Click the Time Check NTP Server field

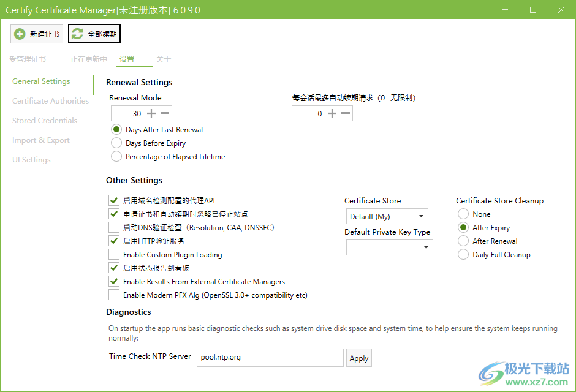270,358
